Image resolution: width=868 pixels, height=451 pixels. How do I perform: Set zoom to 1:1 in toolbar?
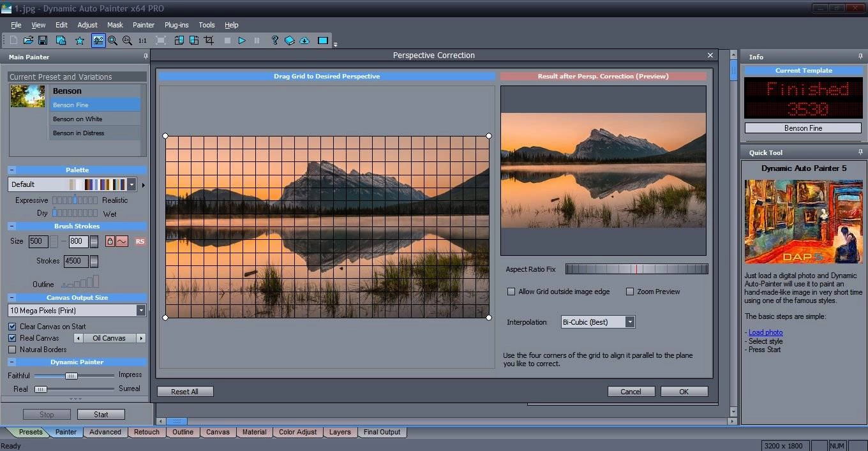click(x=142, y=40)
